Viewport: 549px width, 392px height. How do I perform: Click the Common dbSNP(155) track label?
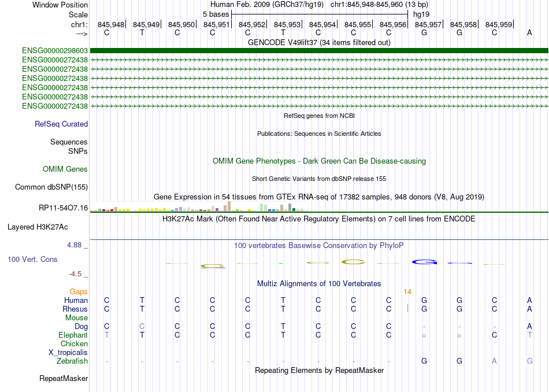point(51,187)
